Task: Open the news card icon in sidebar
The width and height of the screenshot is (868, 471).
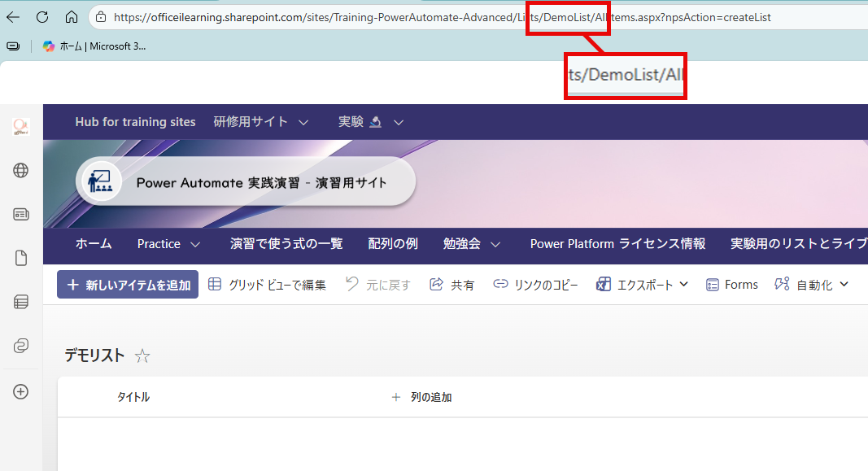Action: (x=21, y=214)
